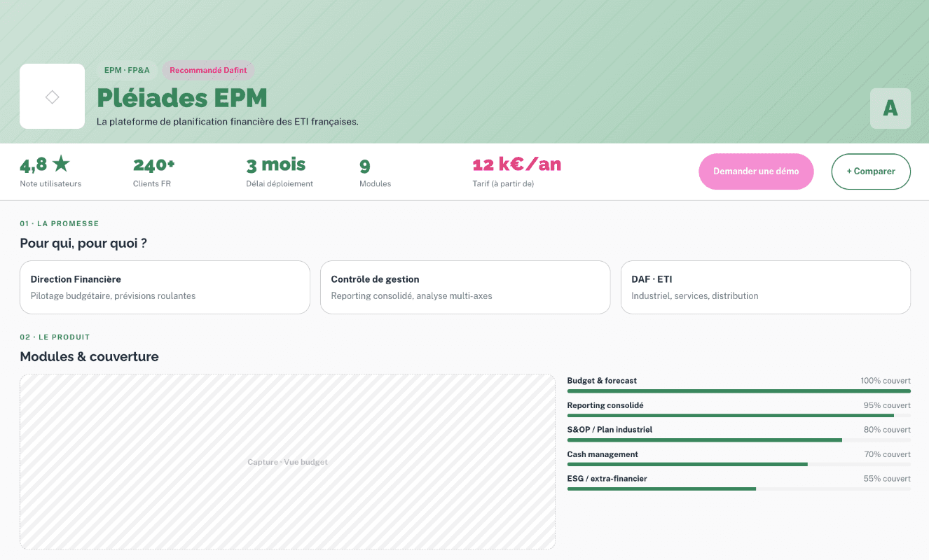
Task: Open the Contrôle de gestion card
Action: pos(465,287)
